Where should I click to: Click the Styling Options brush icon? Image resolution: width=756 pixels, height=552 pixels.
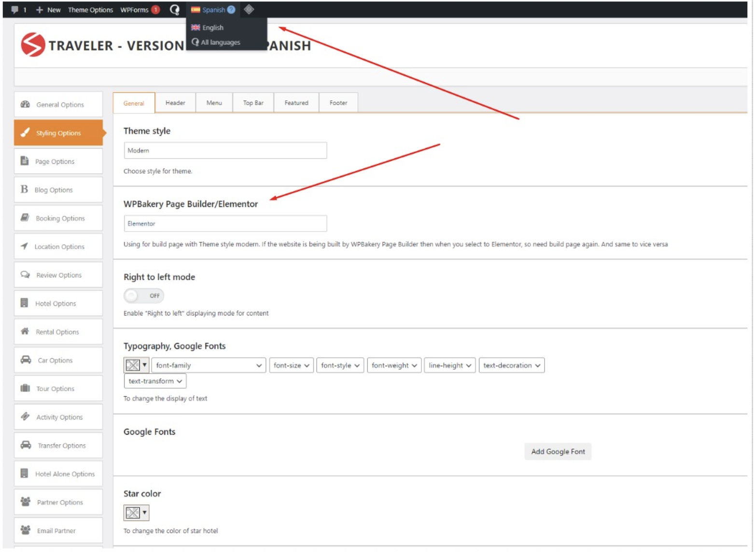[25, 132]
